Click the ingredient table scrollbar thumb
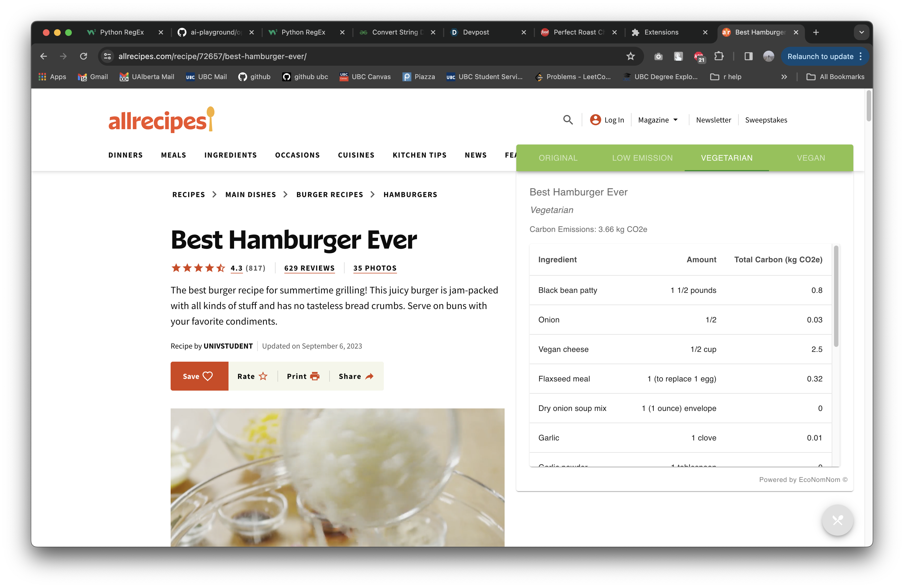Screen dimensions: 904x588 [x=836, y=296]
